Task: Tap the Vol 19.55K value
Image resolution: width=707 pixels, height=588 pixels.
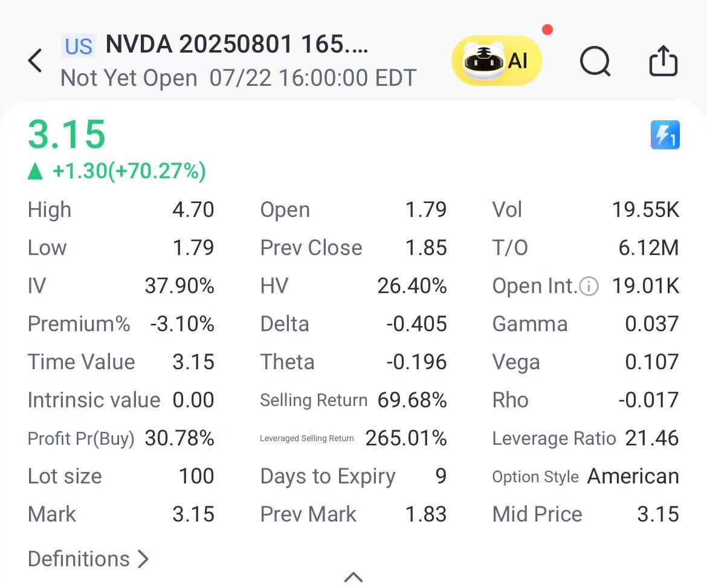Action: 645,210
